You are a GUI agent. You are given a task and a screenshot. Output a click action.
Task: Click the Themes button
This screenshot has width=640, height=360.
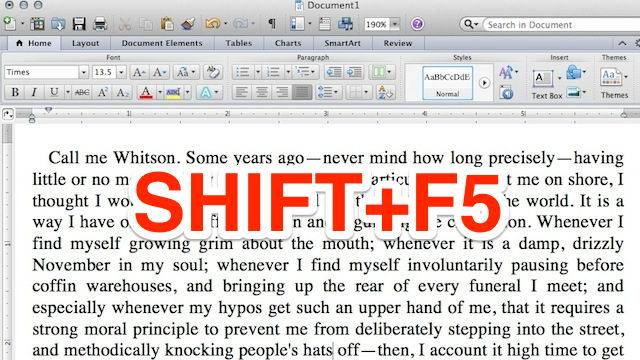click(614, 84)
